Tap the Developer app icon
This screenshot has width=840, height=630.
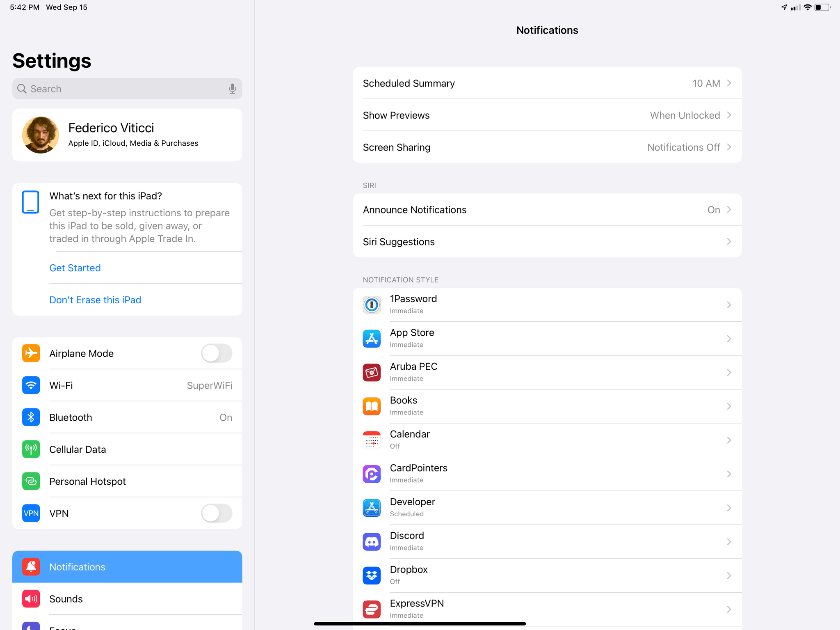point(372,508)
